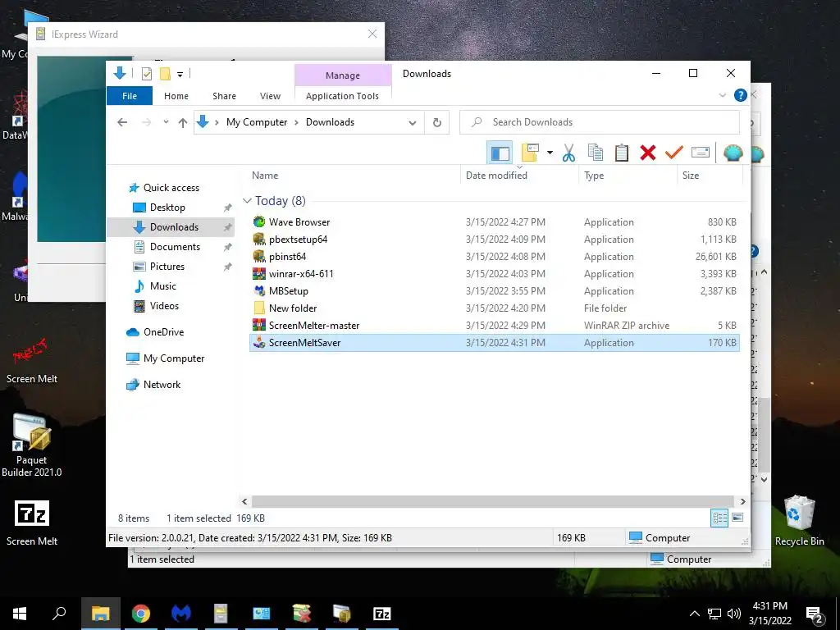
Task: Click the orange checkmark icon
Action: click(674, 153)
